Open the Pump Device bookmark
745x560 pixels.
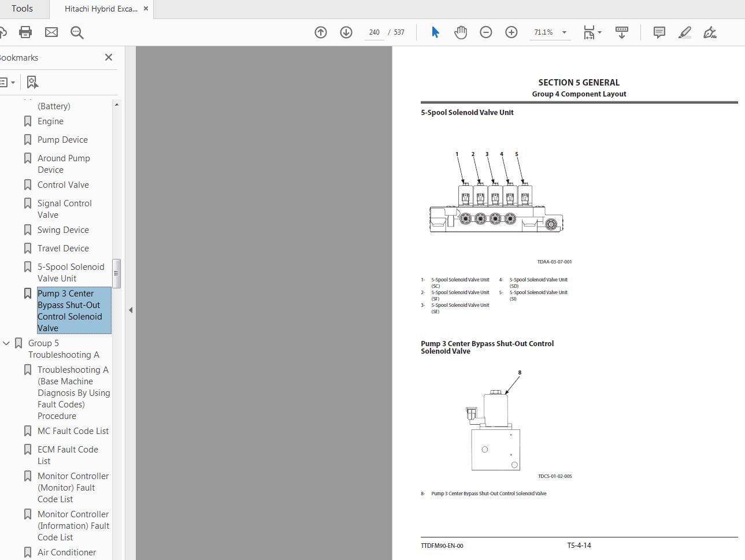pyautogui.click(x=62, y=140)
